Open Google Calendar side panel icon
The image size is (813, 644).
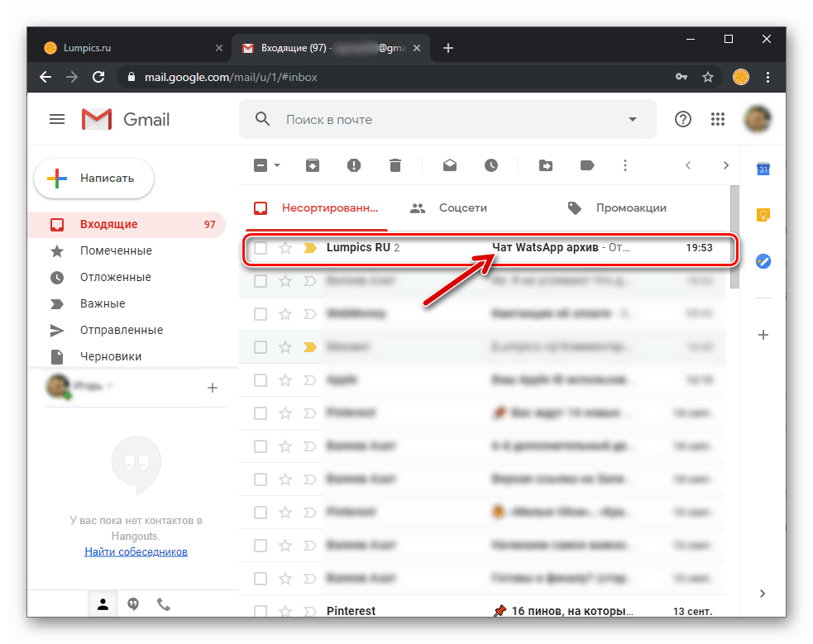[x=763, y=169]
